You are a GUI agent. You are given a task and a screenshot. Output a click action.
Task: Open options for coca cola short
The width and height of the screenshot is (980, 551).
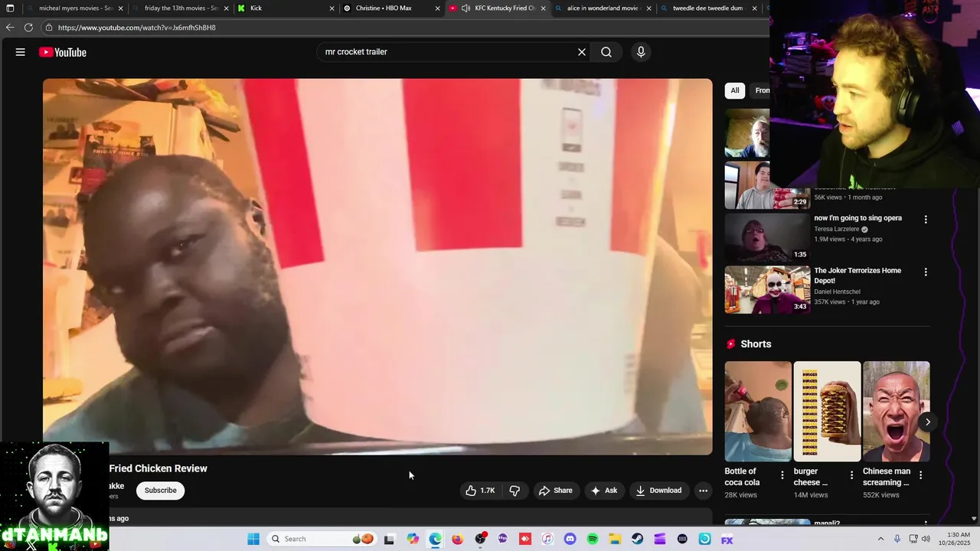click(x=782, y=475)
